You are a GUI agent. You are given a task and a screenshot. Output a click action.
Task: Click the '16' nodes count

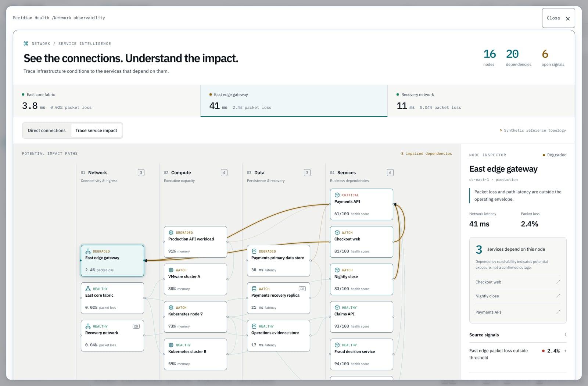pyautogui.click(x=489, y=54)
